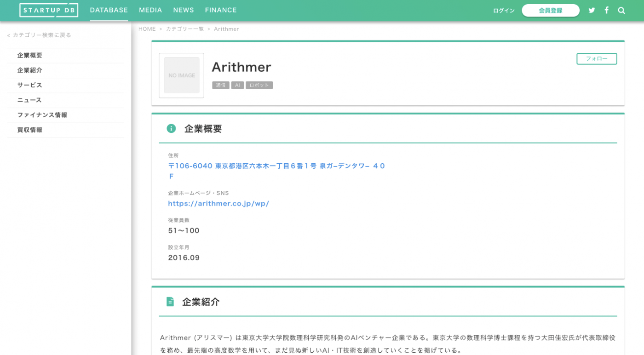Click the 設立年月 label

pos(179,247)
